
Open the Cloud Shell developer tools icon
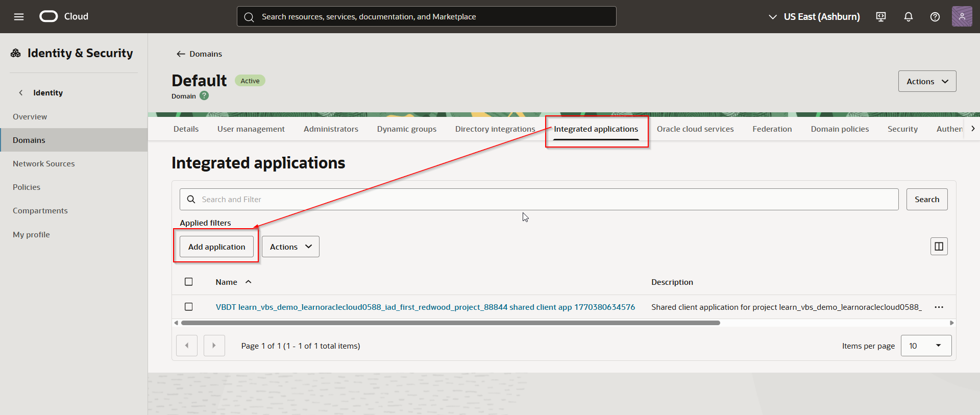(x=880, y=17)
